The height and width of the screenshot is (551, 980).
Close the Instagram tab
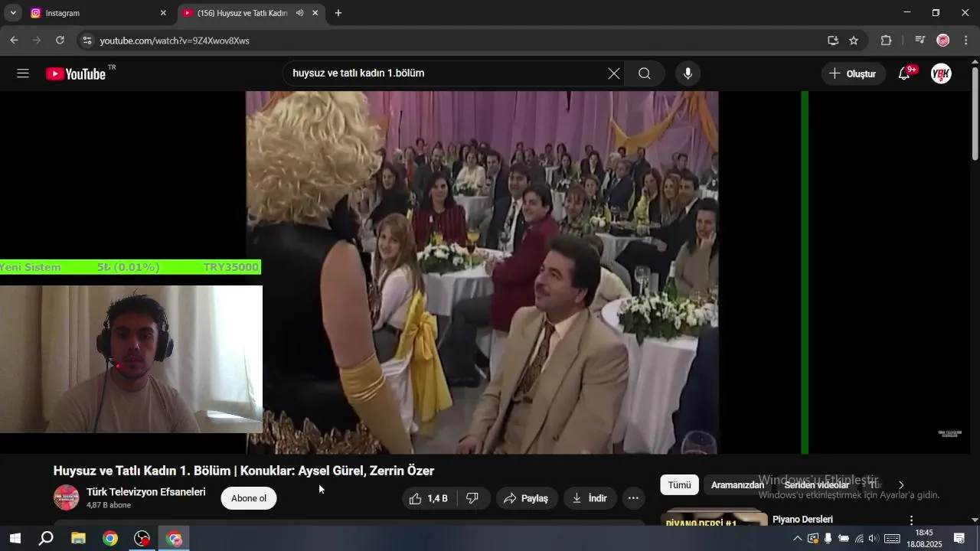click(163, 13)
